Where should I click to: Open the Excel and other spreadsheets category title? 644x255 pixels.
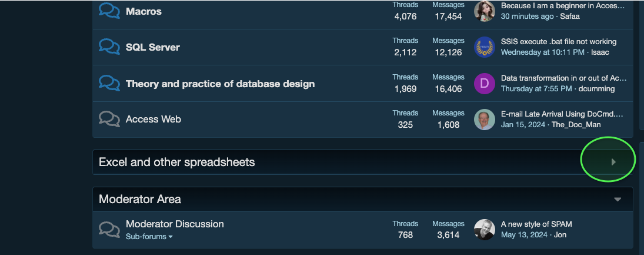coord(176,162)
